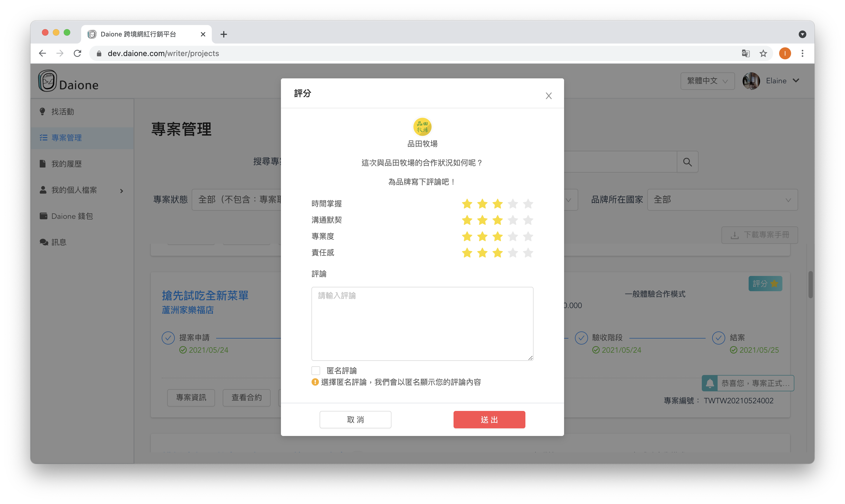845x504 pixels.
Task: Open a new browser tab
Action: click(x=224, y=34)
